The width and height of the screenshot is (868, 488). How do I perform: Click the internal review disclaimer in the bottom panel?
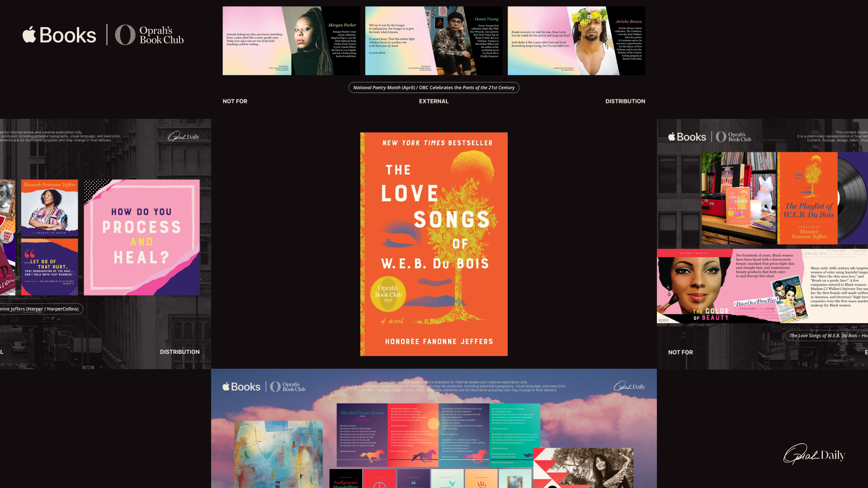click(459, 386)
